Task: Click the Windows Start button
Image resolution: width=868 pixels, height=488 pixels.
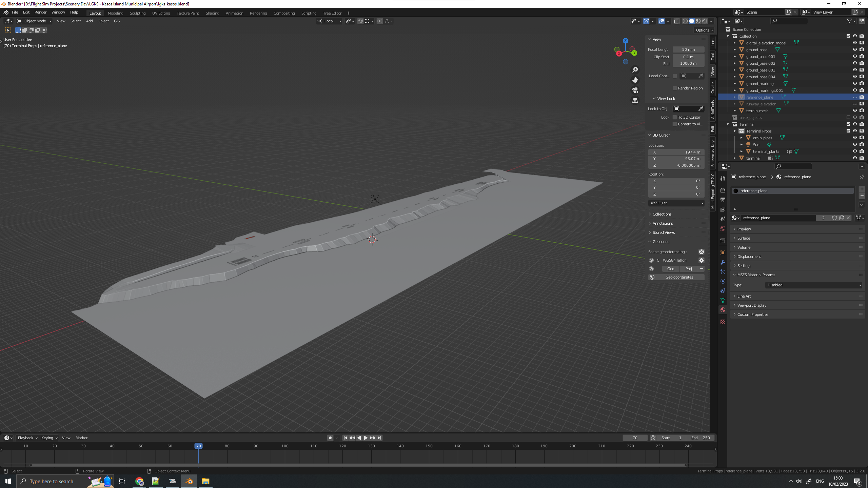Action: 8,481
